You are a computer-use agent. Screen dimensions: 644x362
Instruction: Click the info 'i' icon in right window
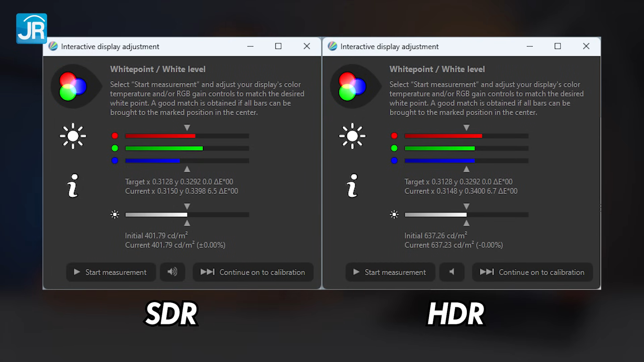click(352, 186)
